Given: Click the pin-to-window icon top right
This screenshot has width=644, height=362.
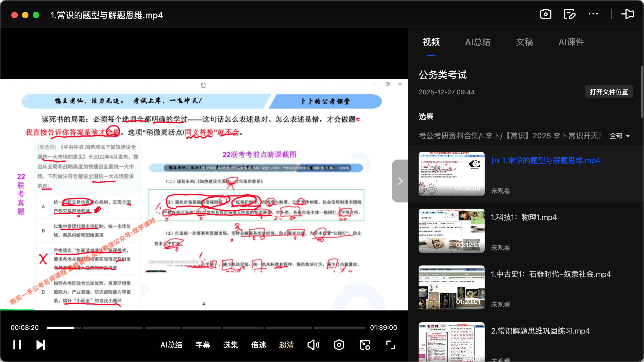Looking at the screenshot, I should pyautogui.click(x=628, y=14).
